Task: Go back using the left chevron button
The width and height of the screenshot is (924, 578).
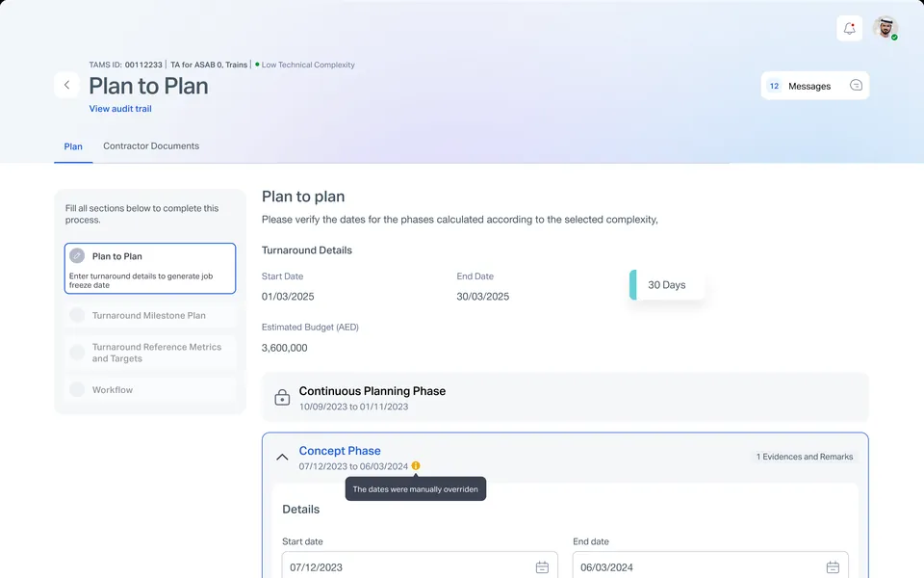Action: click(x=66, y=85)
